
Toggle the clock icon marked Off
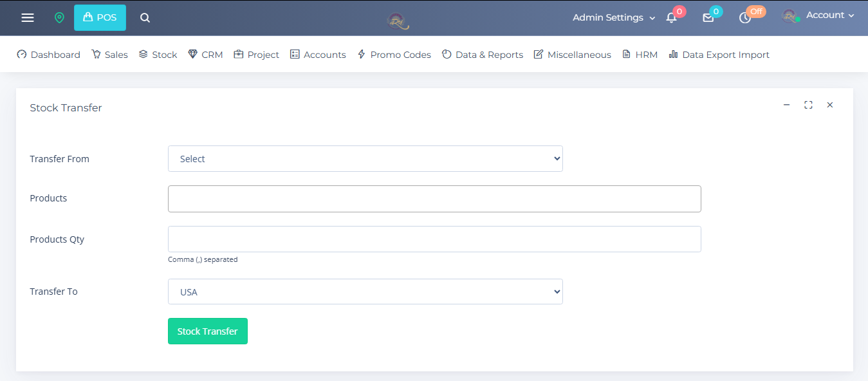[745, 18]
